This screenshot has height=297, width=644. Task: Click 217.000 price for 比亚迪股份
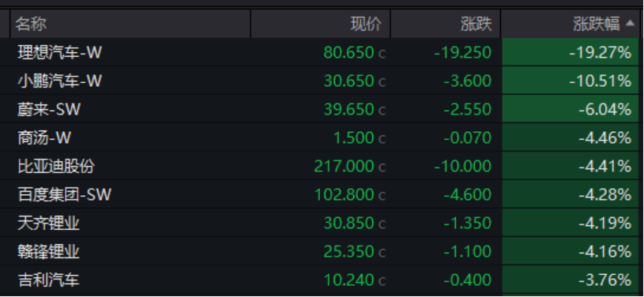pyautogui.click(x=345, y=167)
